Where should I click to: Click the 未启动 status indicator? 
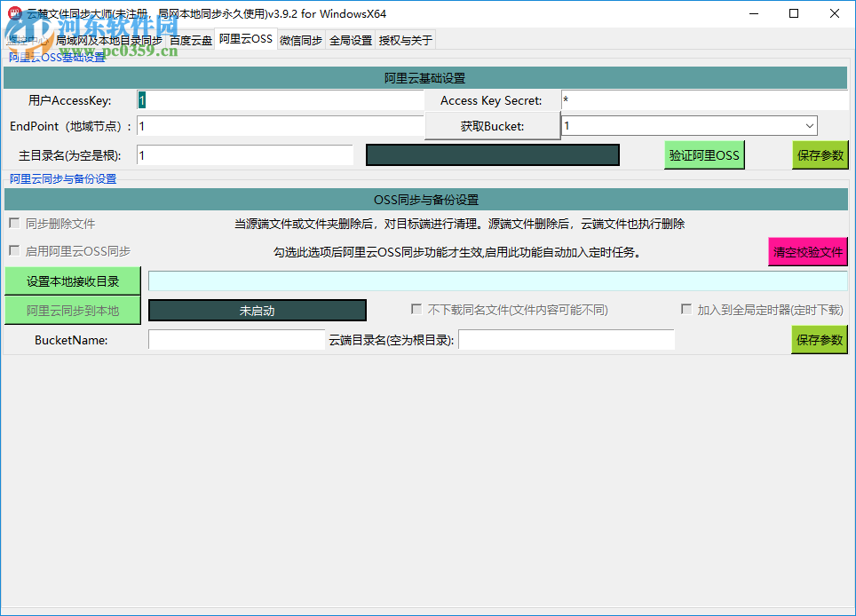click(258, 311)
